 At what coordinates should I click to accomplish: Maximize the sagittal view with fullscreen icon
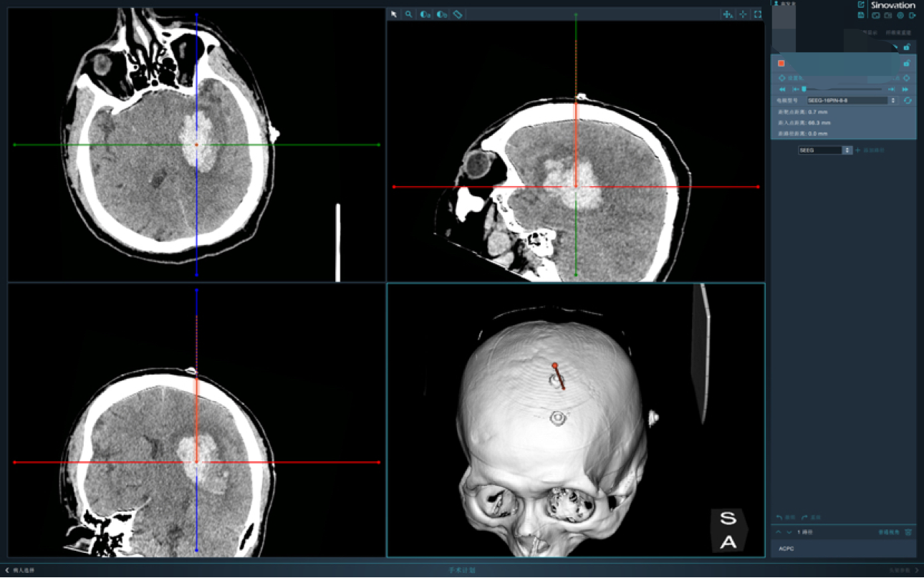click(x=757, y=14)
